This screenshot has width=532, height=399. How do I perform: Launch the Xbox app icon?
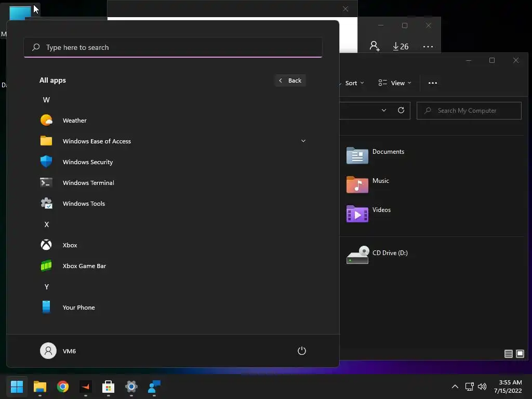click(46, 245)
